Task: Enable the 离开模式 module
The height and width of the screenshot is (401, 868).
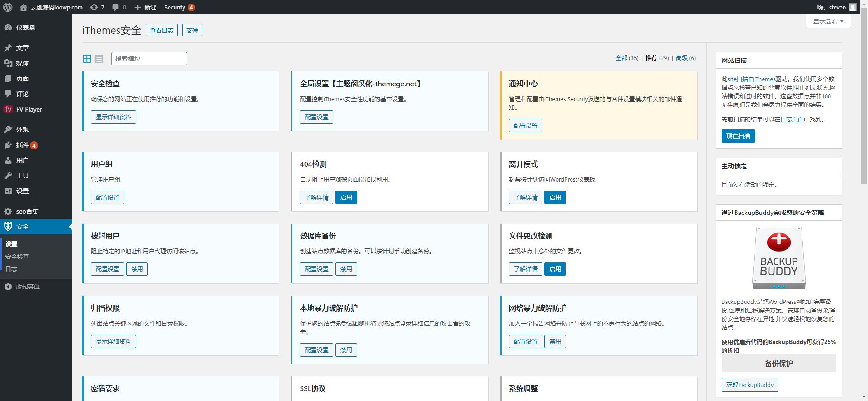Action: point(555,197)
